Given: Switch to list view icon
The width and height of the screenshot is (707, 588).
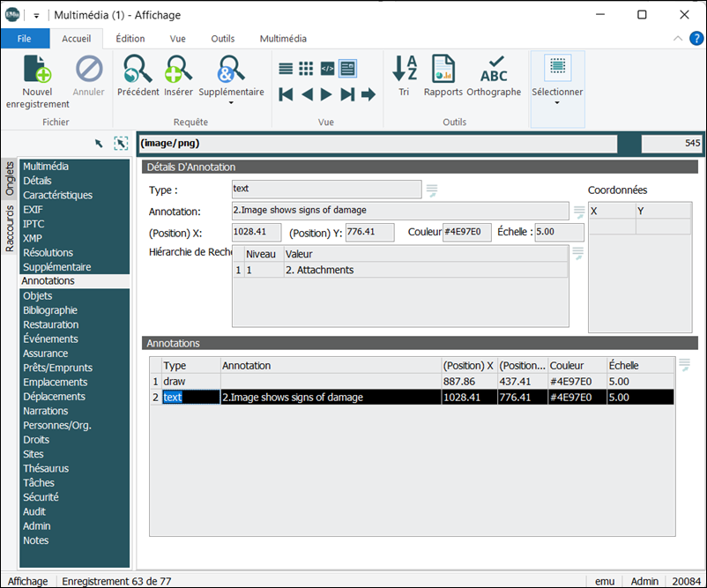Looking at the screenshot, I should (286, 69).
